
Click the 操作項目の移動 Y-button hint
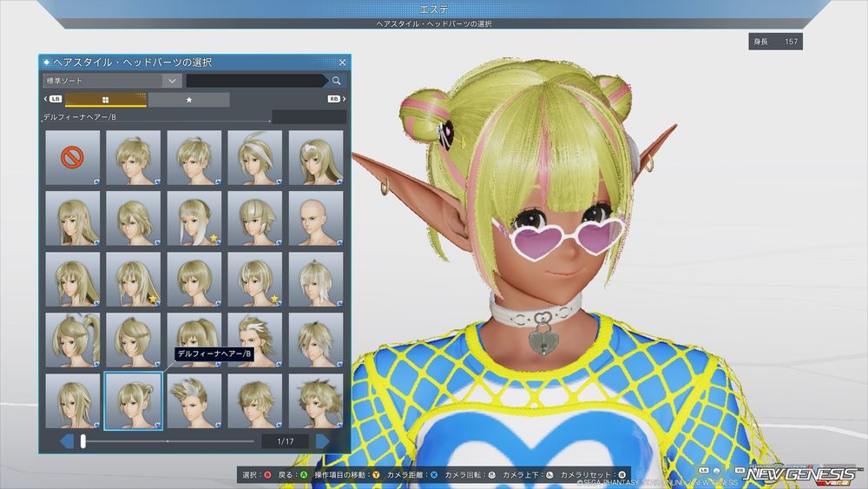pyautogui.click(x=347, y=474)
